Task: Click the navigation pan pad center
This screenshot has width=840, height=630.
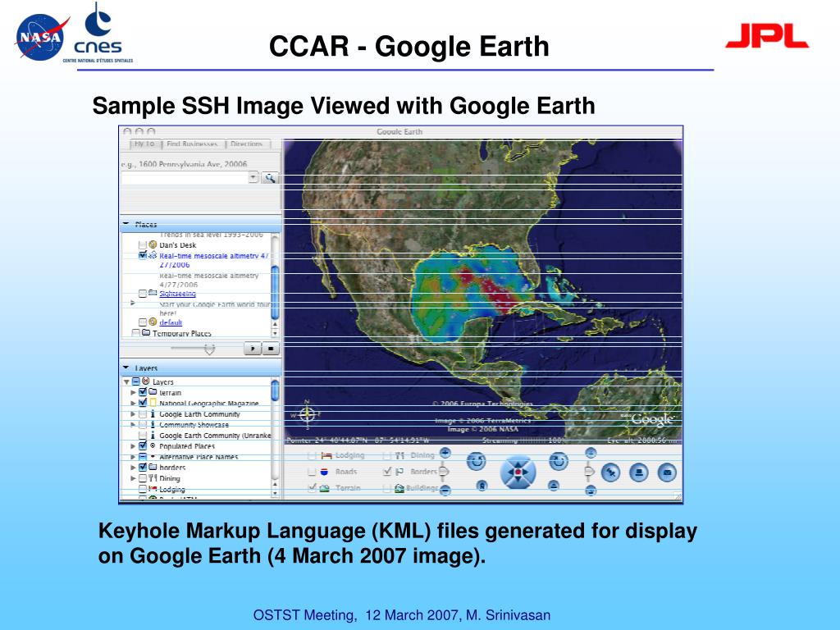Action: (x=518, y=472)
